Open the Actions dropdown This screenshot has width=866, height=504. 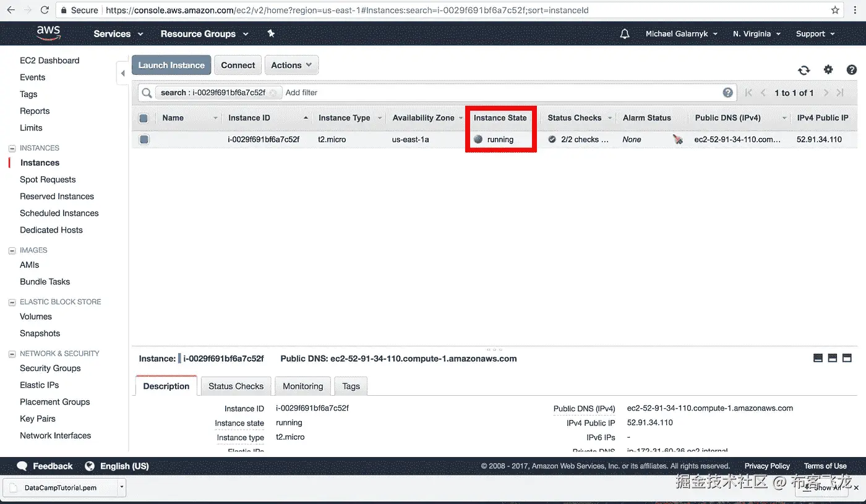(x=291, y=65)
